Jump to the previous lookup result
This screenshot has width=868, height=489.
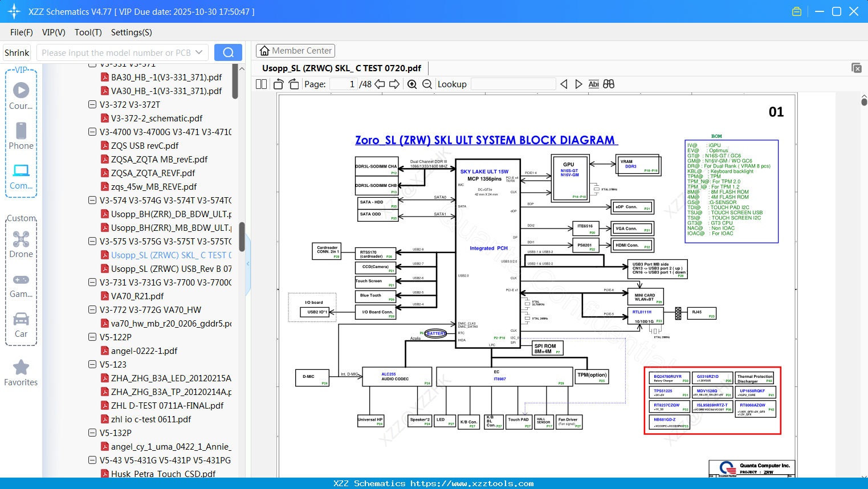pos(564,84)
